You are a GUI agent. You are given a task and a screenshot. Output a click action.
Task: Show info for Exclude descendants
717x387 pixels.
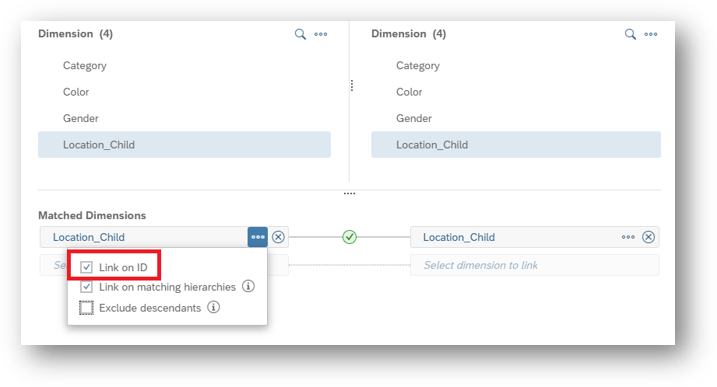point(214,307)
